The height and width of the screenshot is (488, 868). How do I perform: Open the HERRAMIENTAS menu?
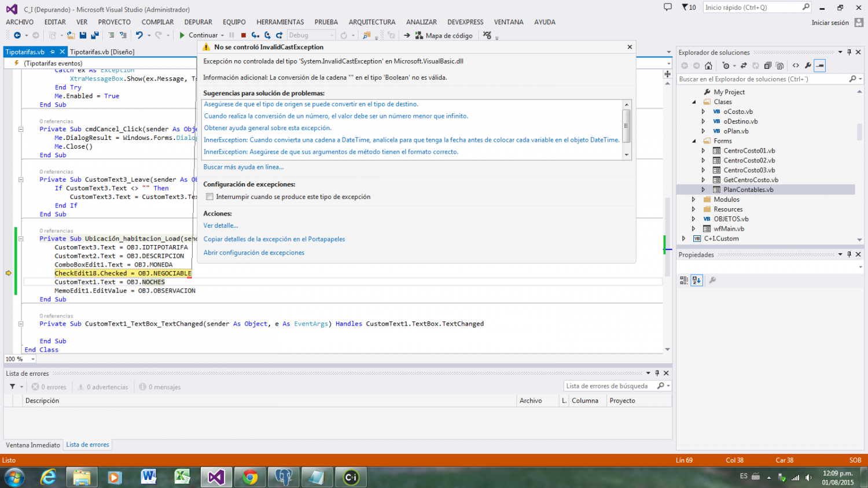coord(280,22)
